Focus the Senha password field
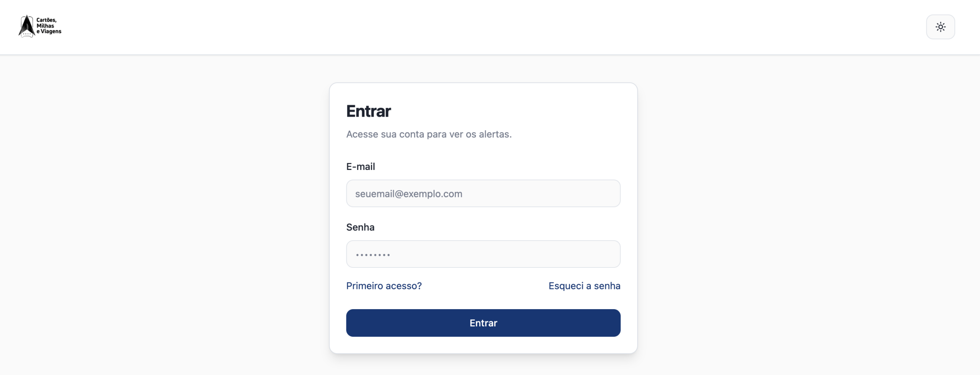This screenshot has height=375, width=980. coord(483,254)
